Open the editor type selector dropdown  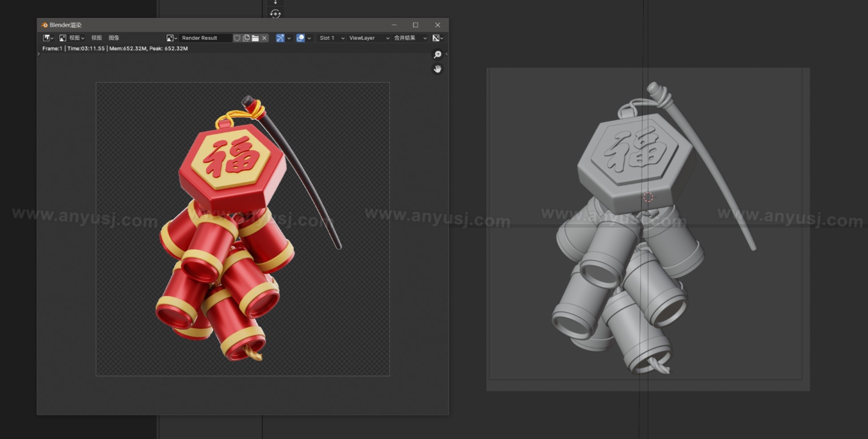[48, 38]
